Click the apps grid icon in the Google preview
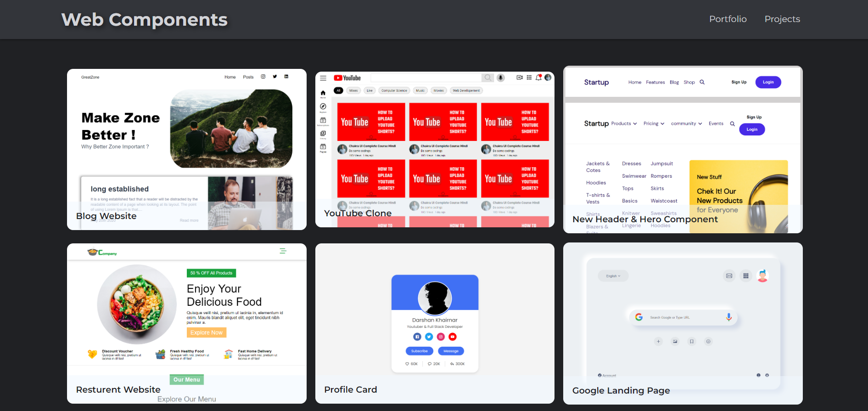868x411 pixels. [x=746, y=276]
